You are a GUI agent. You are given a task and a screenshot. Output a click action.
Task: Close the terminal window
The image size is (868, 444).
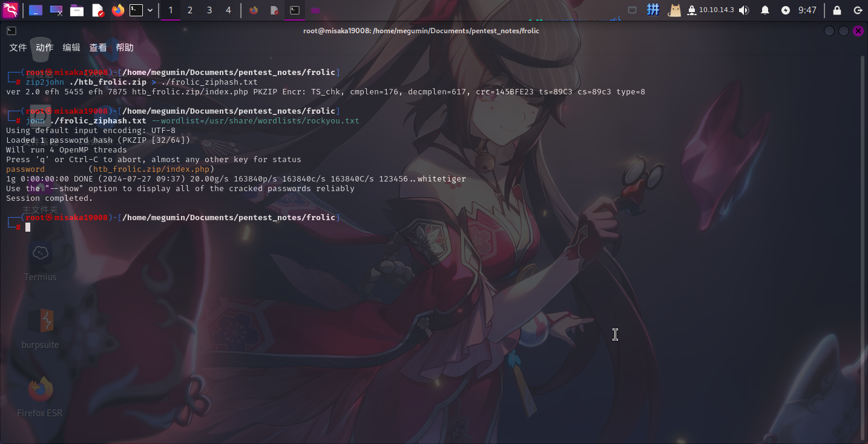tap(858, 31)
